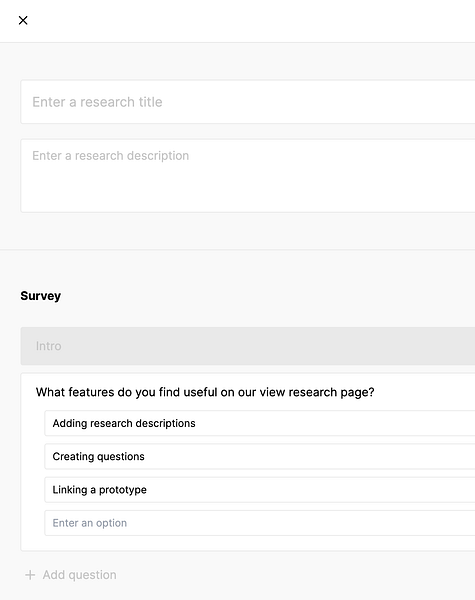Select the 'Adding research descriptions' option

pos(260,423)
